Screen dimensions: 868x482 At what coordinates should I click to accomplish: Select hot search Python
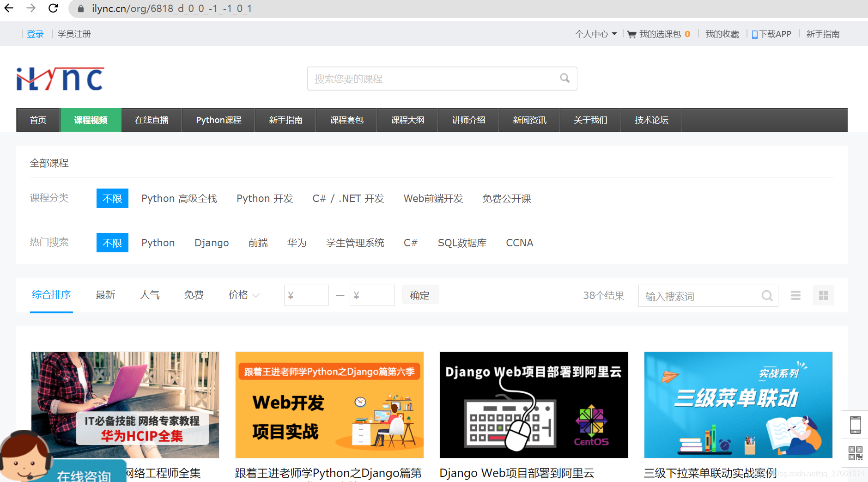(x=158, y=243)
